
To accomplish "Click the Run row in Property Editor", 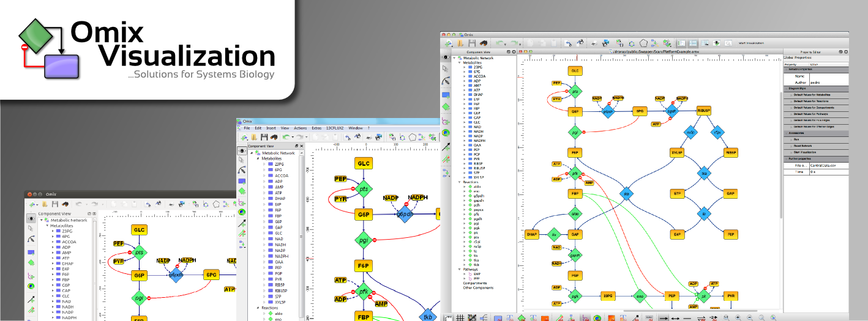I will pyautogui.click(x=816, y=139).
